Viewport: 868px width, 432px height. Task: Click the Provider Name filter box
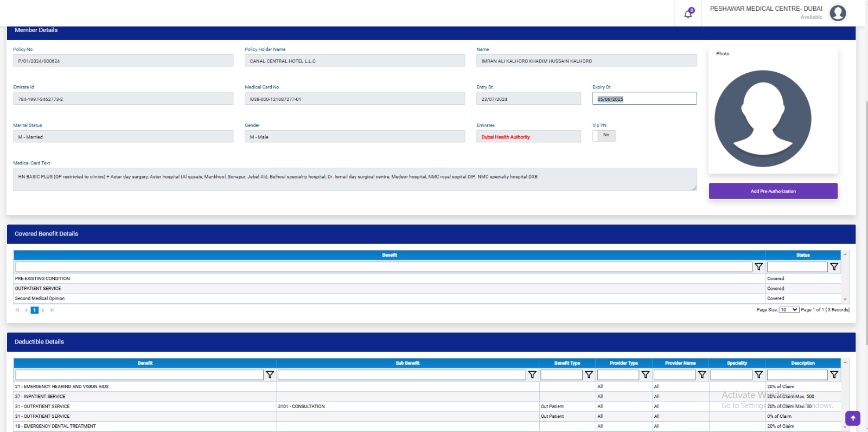pyautogui.click(x=674, y=375)
